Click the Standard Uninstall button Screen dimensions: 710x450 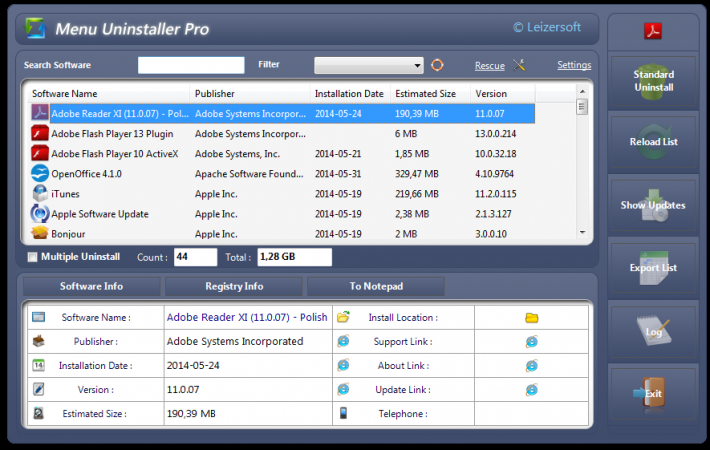coord(653,81)
